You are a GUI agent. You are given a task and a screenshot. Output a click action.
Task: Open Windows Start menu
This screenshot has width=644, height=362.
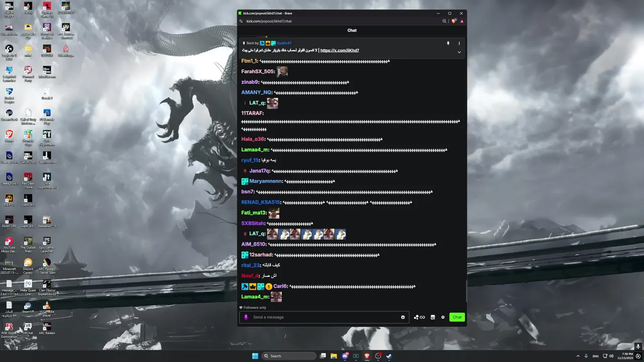[255, 356]
